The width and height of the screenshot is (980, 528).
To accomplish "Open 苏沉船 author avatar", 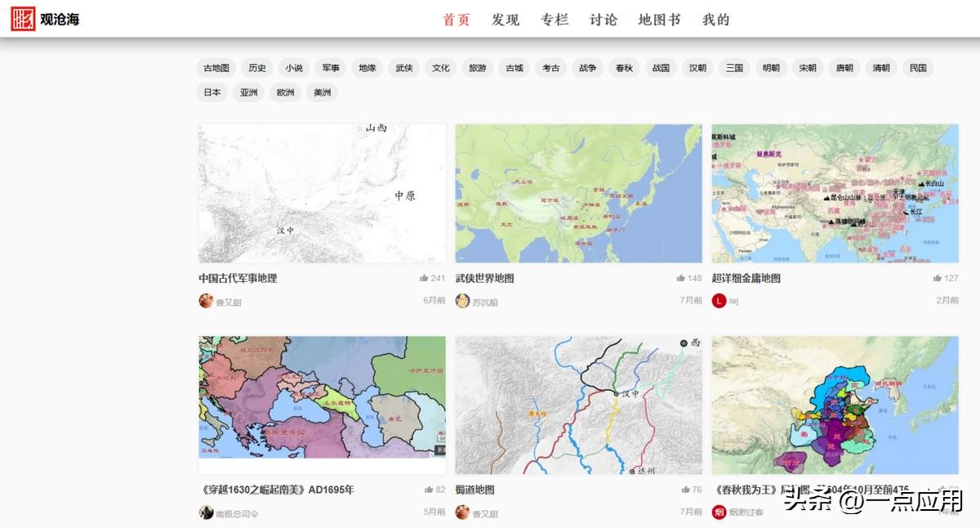I will point(462,301).
